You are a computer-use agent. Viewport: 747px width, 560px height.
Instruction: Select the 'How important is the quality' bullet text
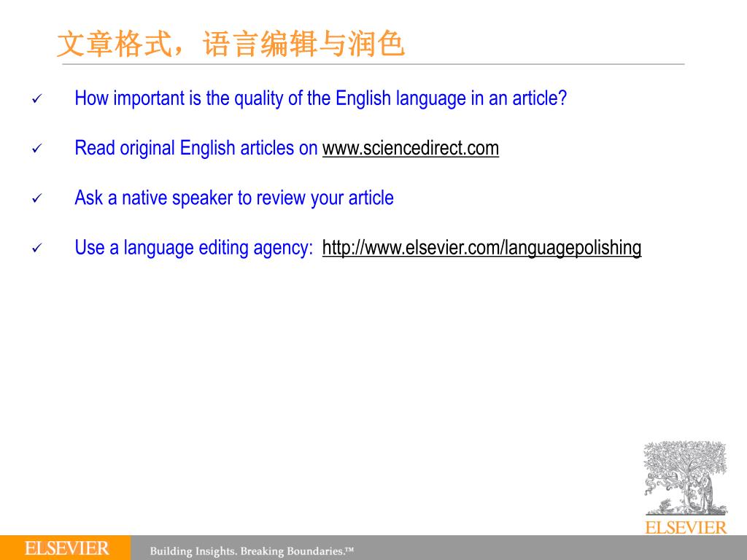tap(321, 98)
